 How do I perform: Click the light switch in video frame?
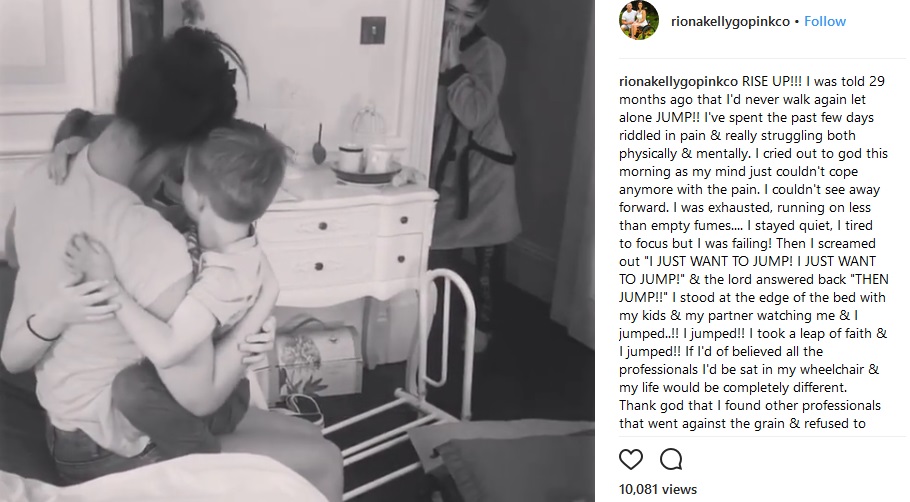(373, 31)
